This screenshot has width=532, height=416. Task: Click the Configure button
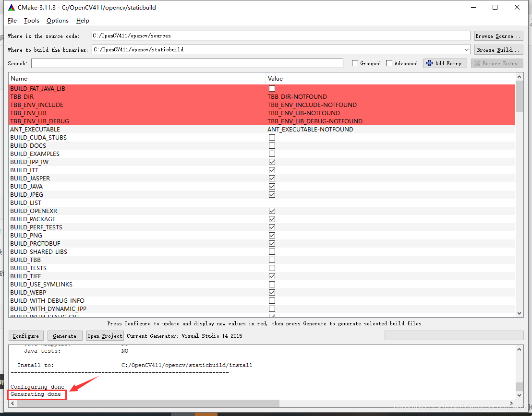point(26,336)
